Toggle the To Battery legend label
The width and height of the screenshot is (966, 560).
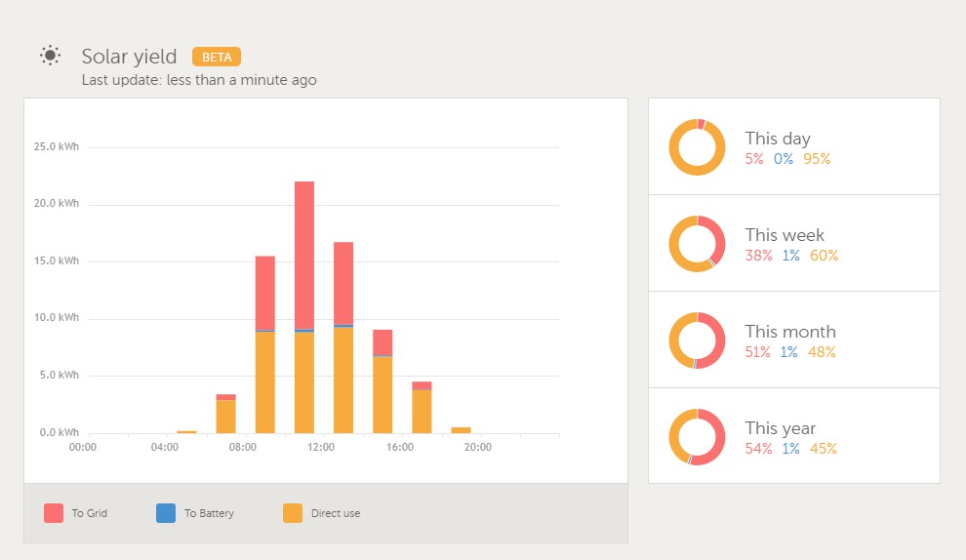(x=209, y=513)
